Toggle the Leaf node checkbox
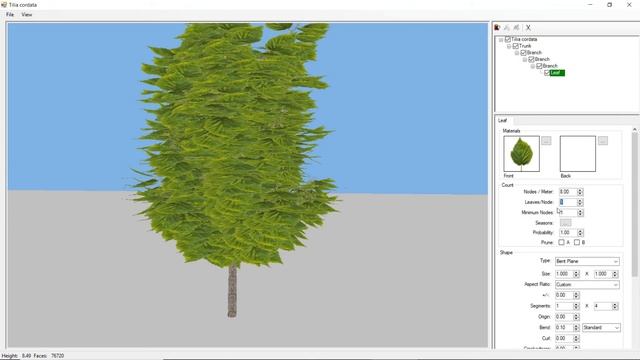640x360 pixels. [547, 73]
